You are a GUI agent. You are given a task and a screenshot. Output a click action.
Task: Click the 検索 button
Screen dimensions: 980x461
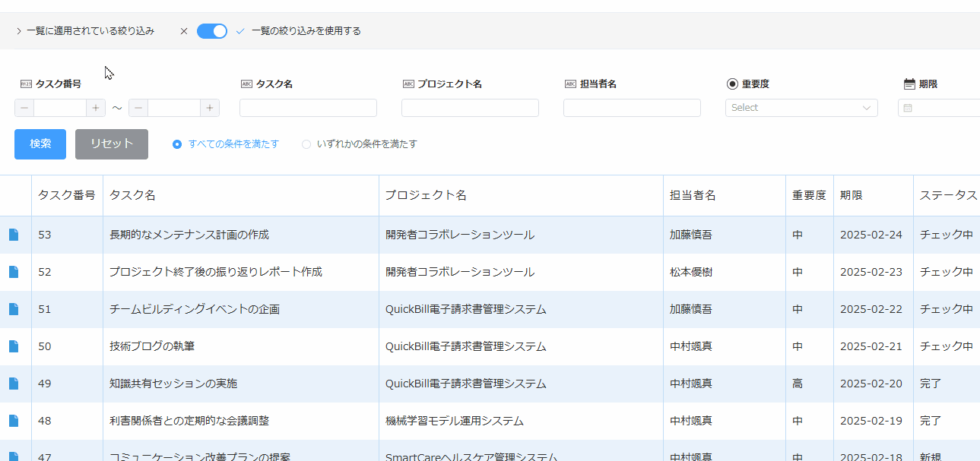[40, 144]
